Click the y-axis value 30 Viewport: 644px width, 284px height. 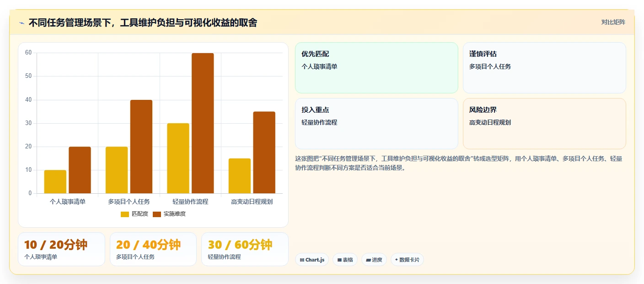tap(28, 123)
